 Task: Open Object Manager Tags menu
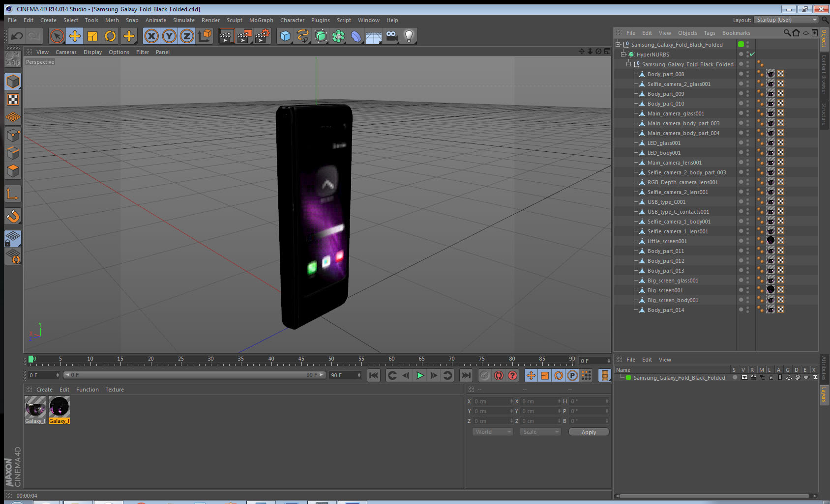[709, 33]
